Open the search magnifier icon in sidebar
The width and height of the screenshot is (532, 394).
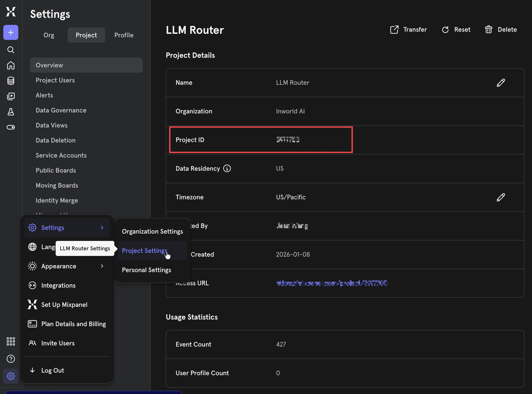pyautogui.click(x=11, y=50)
